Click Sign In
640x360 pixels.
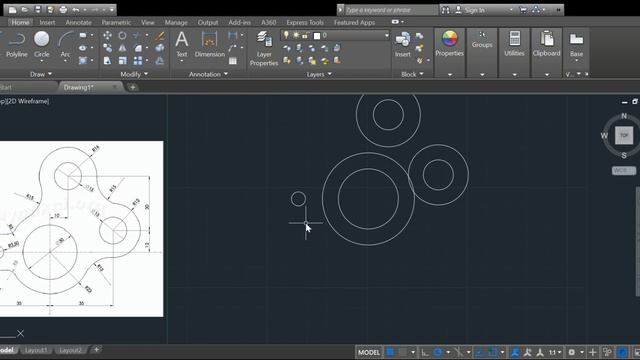click(x=475, y=10)
